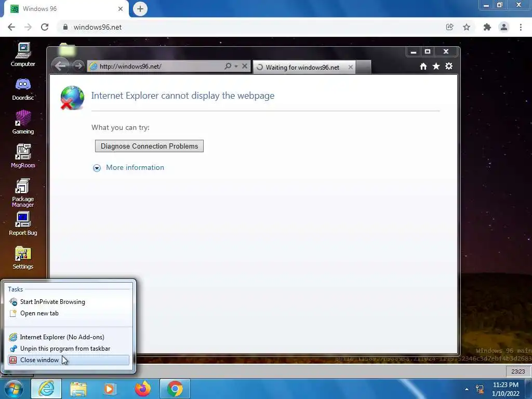Select Internet Explorer (No Add-ons)
The height and width of the screenshot is (399, 532).
pyautogui.click(x=69, y=337)
